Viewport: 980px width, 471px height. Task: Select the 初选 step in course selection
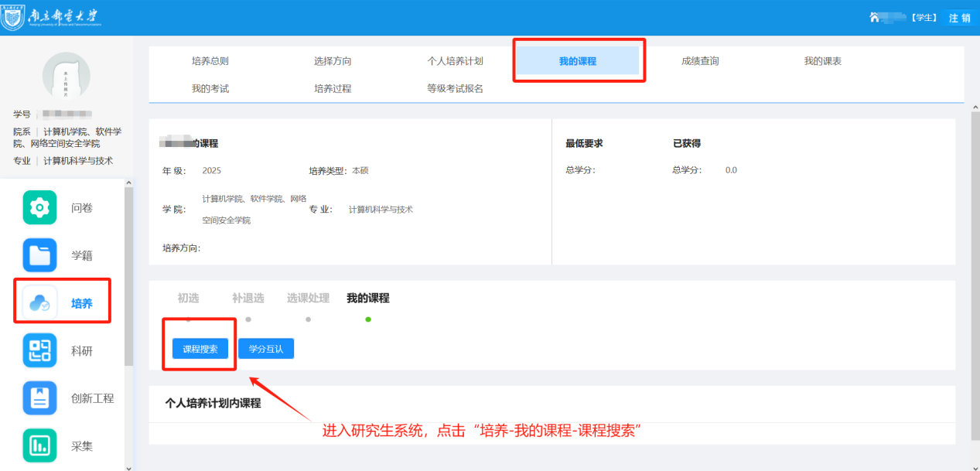coord(188,299)
